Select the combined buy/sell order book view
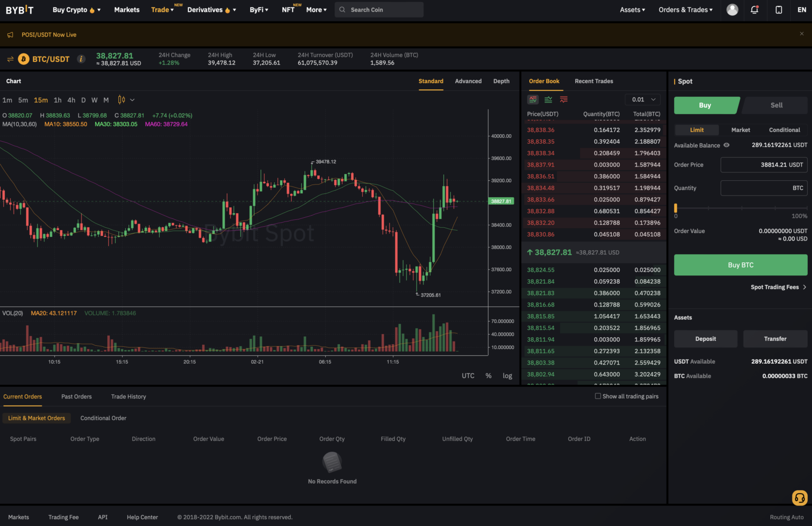Screen dimensions: 812x526 click(x=533, y=99)
